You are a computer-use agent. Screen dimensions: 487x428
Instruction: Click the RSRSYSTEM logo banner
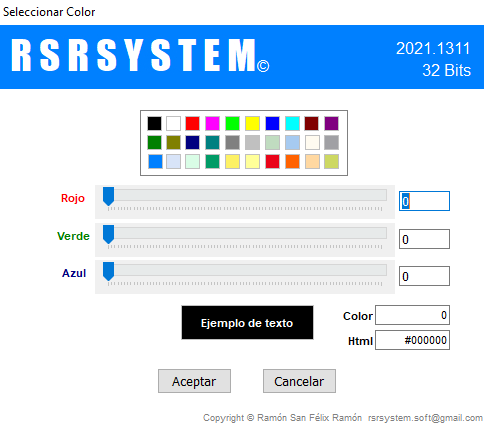[140, 55]
